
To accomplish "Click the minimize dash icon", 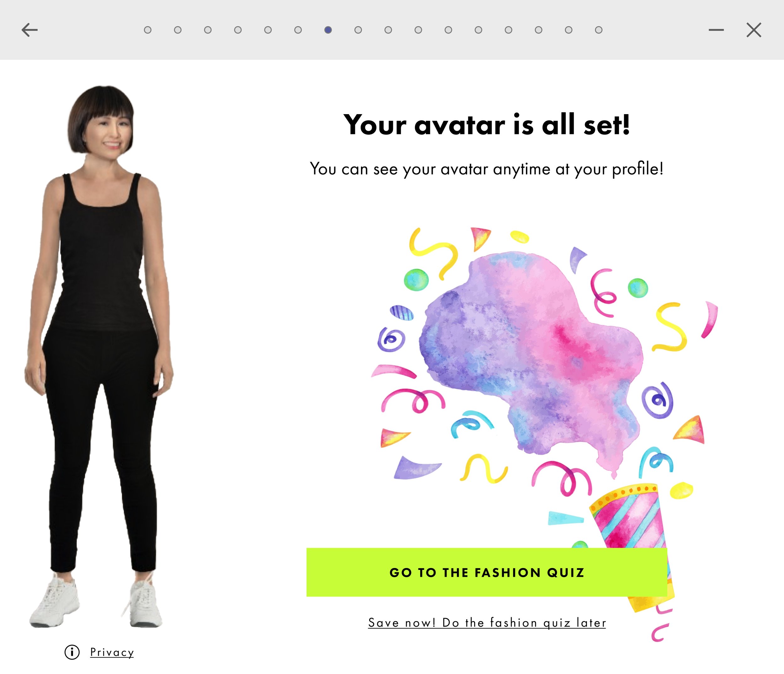I will pos(716,30).
